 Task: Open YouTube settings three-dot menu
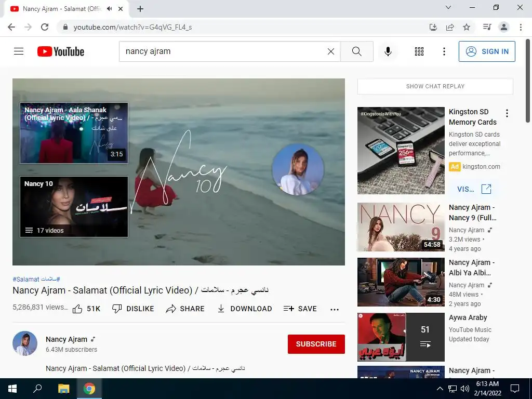pos(444,51)
